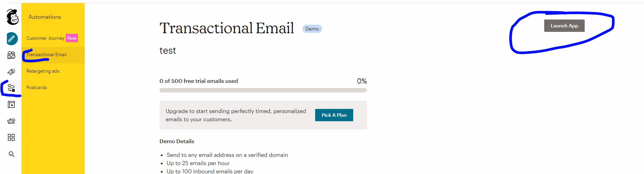Click the Mailchimp Freddie logo
Image resolution: width=644 pixels, height=174 pixels.
(x=12, y=17)
